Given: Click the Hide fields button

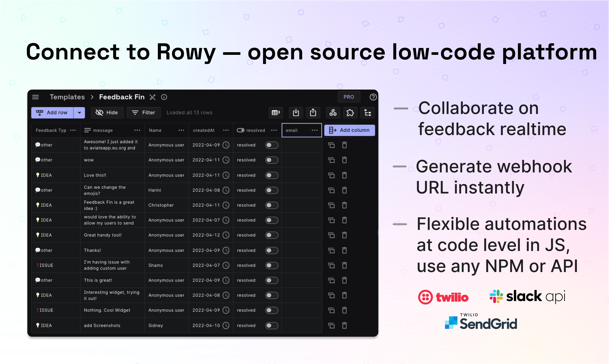Looking at the screenshot, I should [107, 113].
